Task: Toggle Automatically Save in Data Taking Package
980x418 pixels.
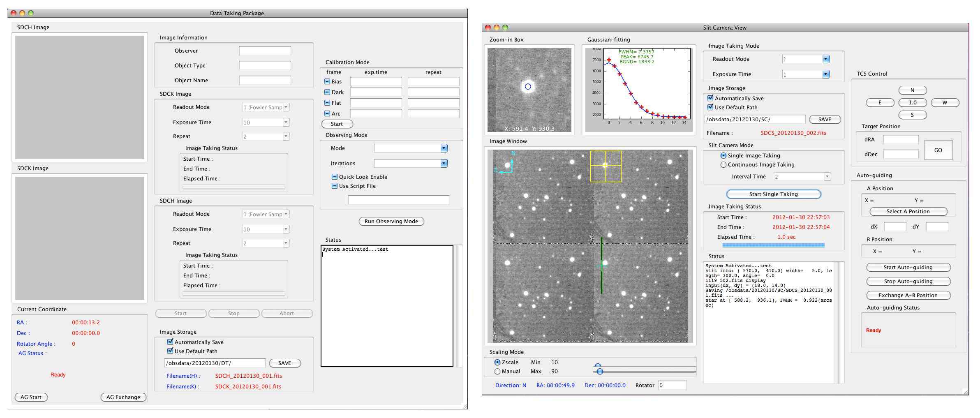Action: coord(170,342)
